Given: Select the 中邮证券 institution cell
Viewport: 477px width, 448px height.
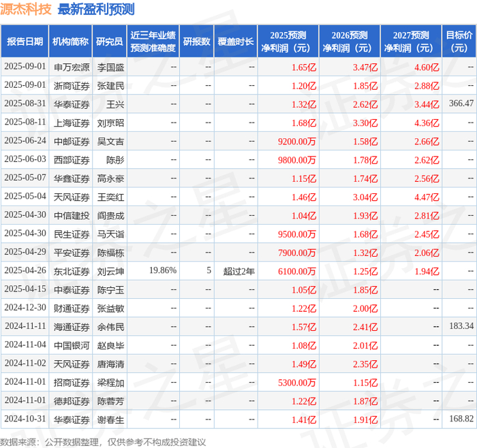Looking at the screenshot, I should (x=72, y=142).
